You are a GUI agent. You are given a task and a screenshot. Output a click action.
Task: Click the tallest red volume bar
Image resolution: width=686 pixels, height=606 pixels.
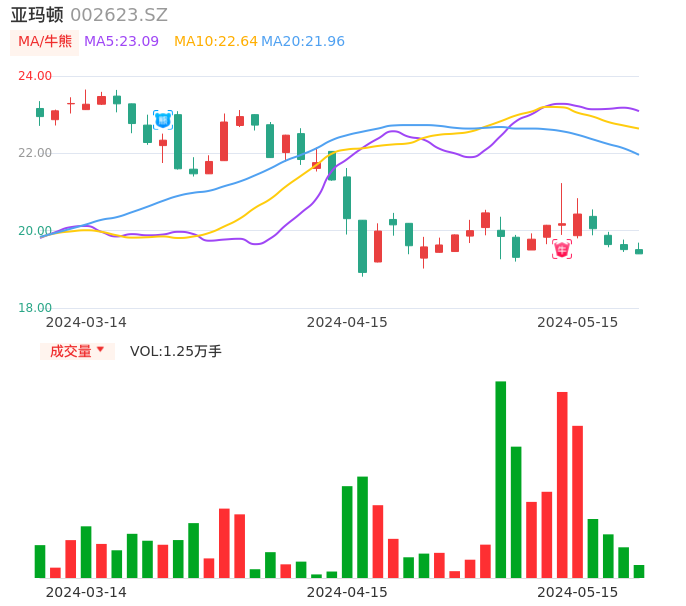(562, 484)
